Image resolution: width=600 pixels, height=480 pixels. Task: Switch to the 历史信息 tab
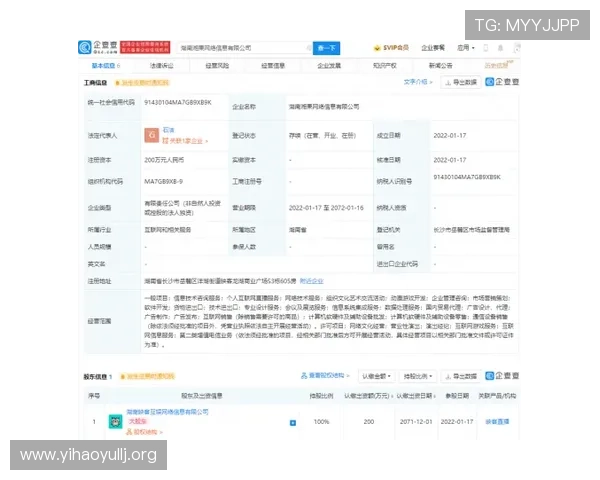tap(497, 65)
